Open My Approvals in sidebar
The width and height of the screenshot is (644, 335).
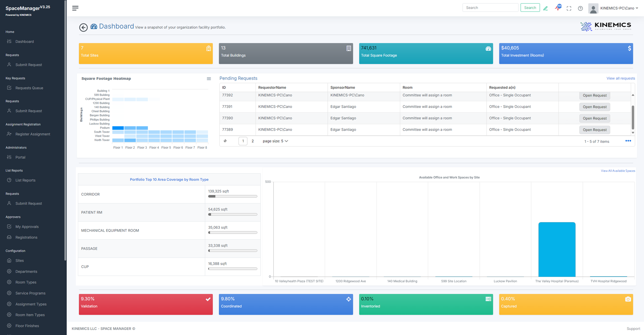(27, 227)
